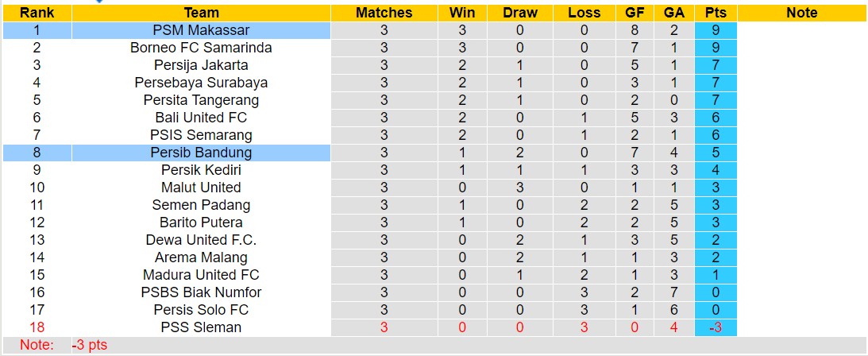
Task: Select Persebaya Surabaya in the table
Action: tap(201, 83)
